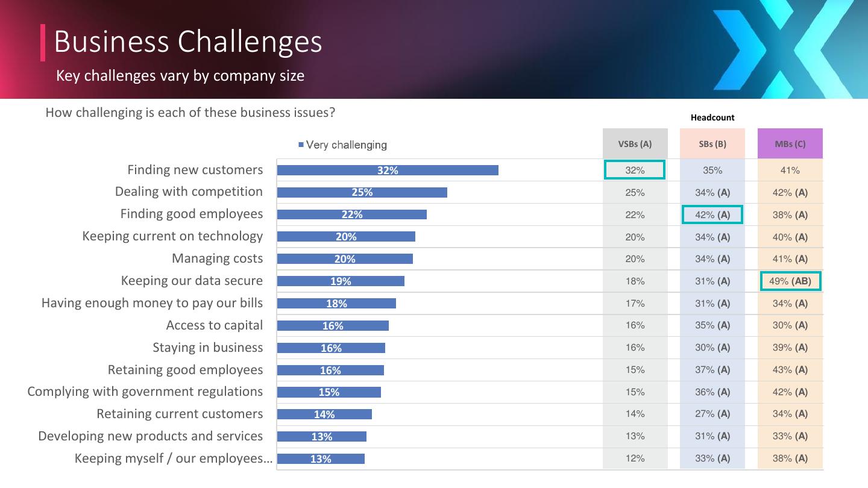Image resolution: width=868 pixels, height=488 pixels.
Task: Click the Finding new customers 32% bar
Action: [x=388, y=170]
